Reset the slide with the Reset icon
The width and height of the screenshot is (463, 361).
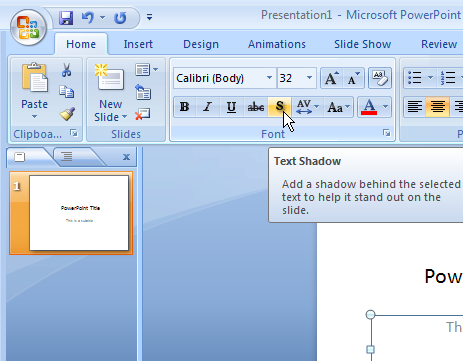pyautogui.click(x=143, y=92)
